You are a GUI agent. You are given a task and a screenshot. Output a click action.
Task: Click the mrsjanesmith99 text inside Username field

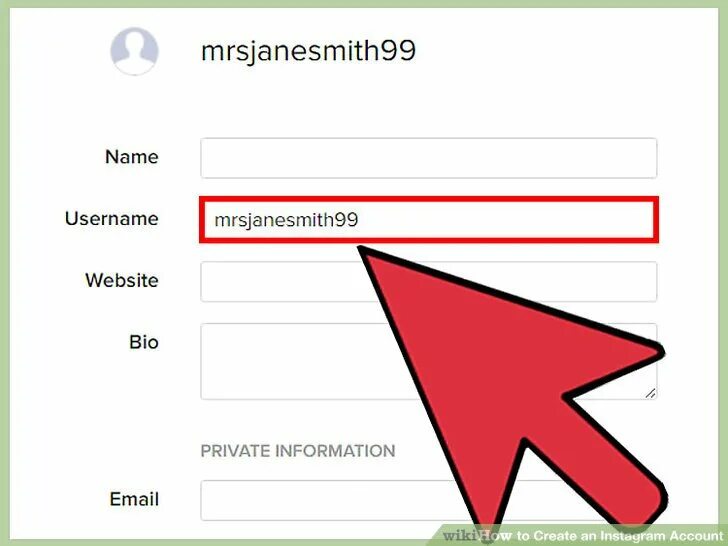(286, 220)
